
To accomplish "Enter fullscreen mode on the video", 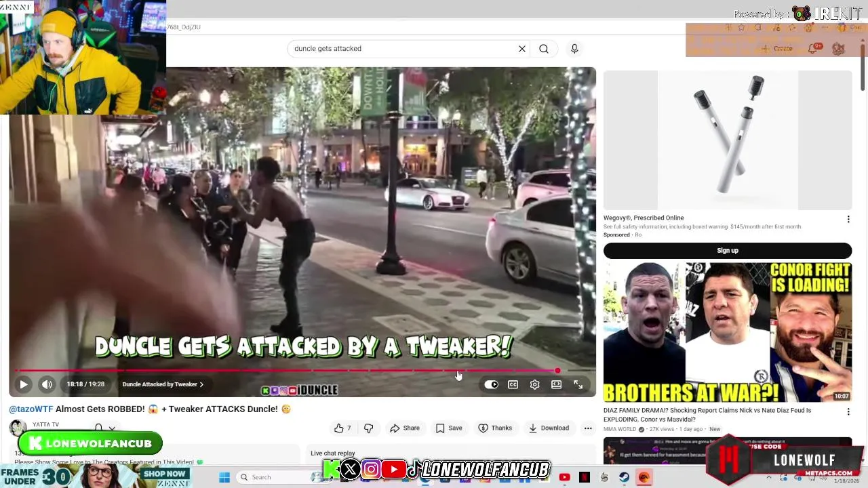I will [578, 384].
